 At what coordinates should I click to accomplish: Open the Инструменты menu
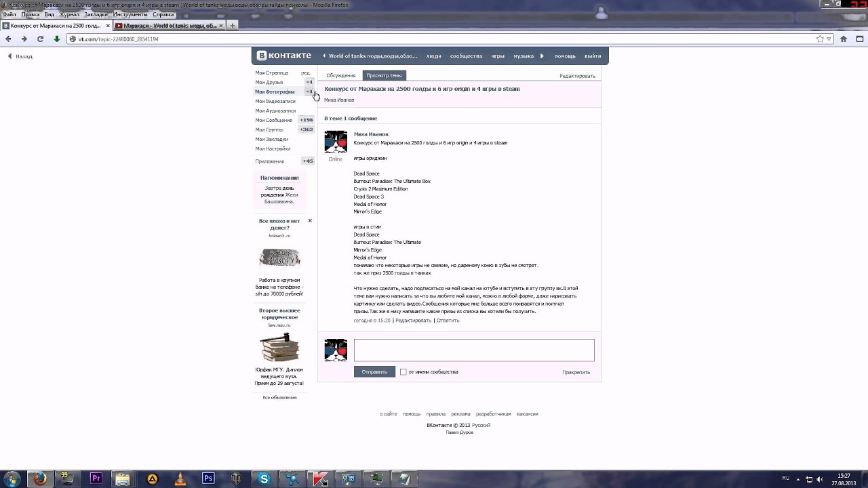click(130, 14)
